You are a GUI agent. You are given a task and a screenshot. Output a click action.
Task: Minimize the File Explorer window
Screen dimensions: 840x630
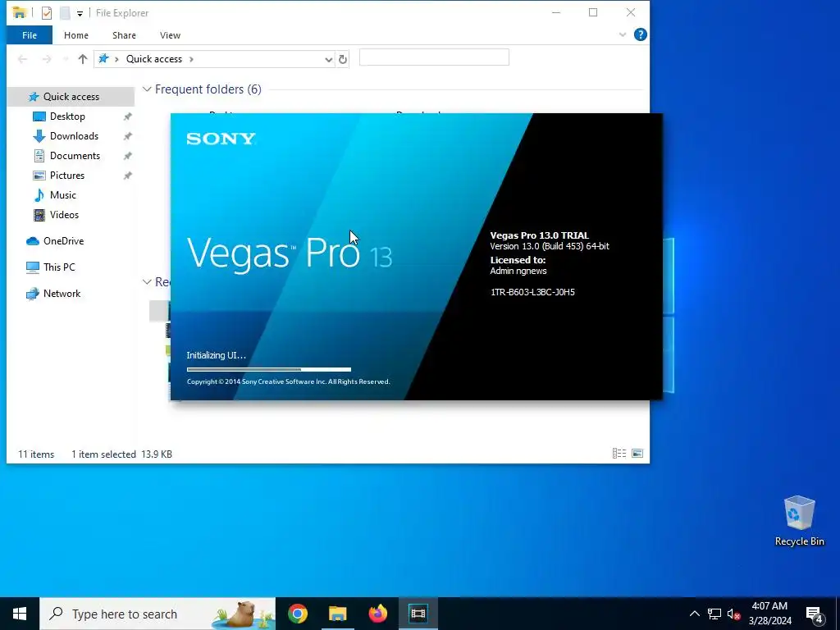556,12
